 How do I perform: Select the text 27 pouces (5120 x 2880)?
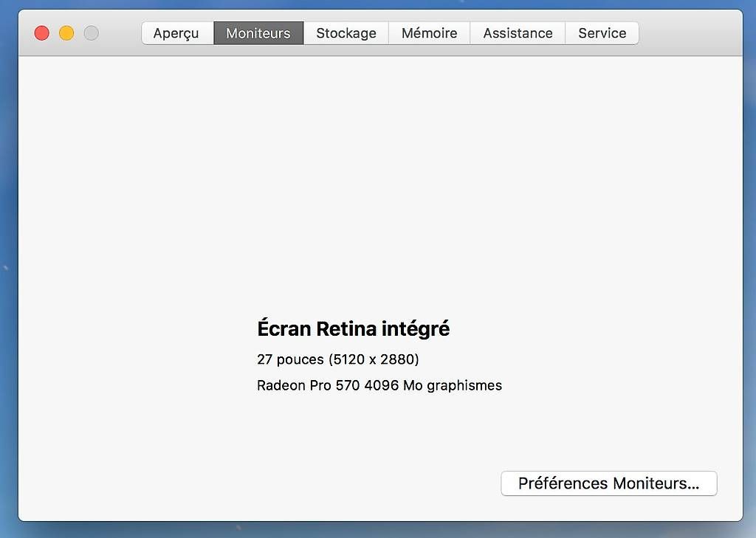point(338,359)
